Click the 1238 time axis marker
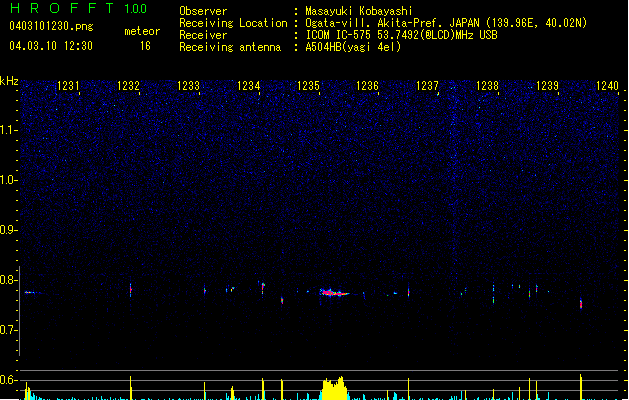629x400 pixels. click(487, 85)
